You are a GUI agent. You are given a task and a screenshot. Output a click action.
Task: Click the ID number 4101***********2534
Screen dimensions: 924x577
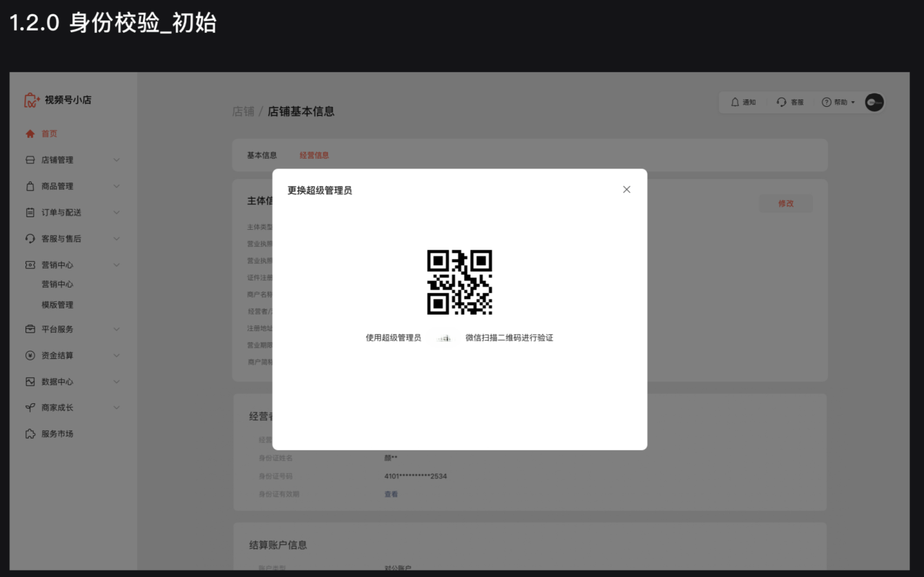415,477
